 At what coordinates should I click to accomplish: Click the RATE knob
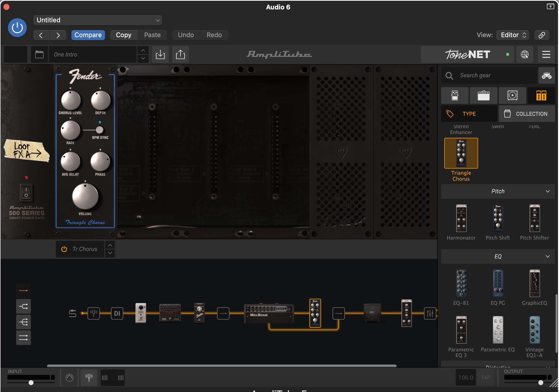(70, 130)
